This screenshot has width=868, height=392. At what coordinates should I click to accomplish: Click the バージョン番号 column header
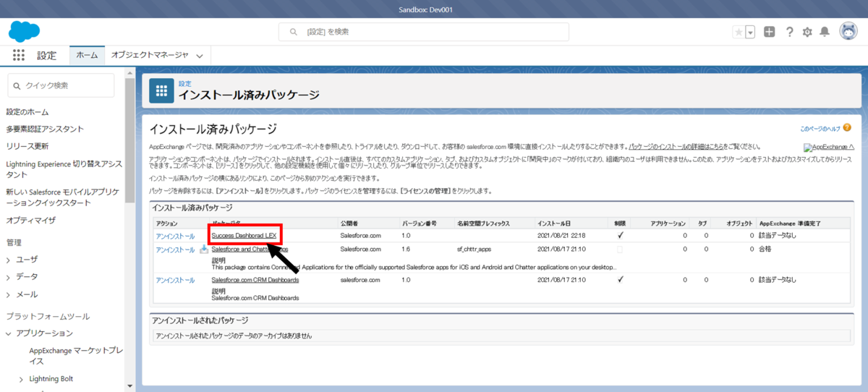click(x=419, y=223)
